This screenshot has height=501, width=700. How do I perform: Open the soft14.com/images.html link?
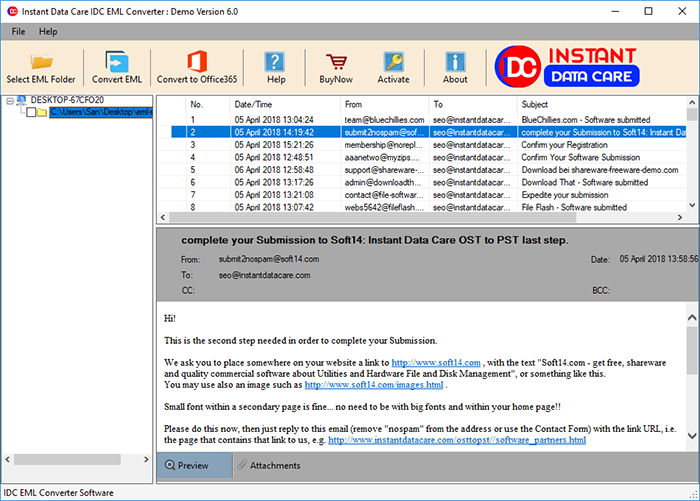(x=374, y=384)
